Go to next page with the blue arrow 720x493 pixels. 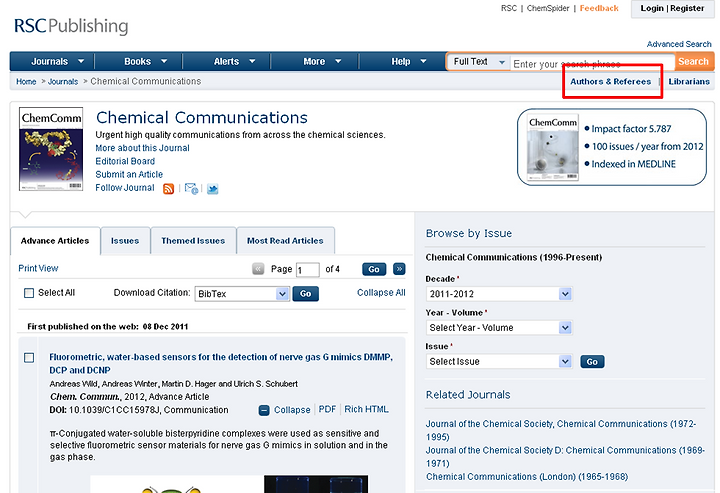pyautogui.click(x=399, y=269)
